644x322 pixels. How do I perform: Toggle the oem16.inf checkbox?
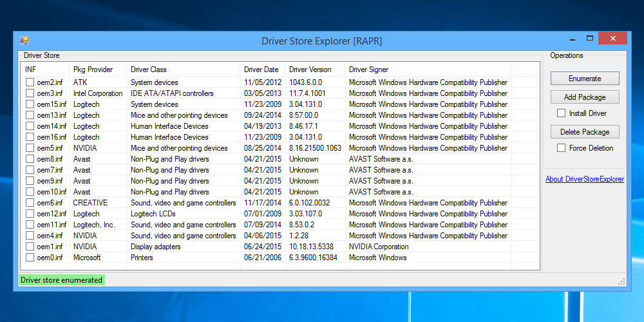tap(30, 137)
